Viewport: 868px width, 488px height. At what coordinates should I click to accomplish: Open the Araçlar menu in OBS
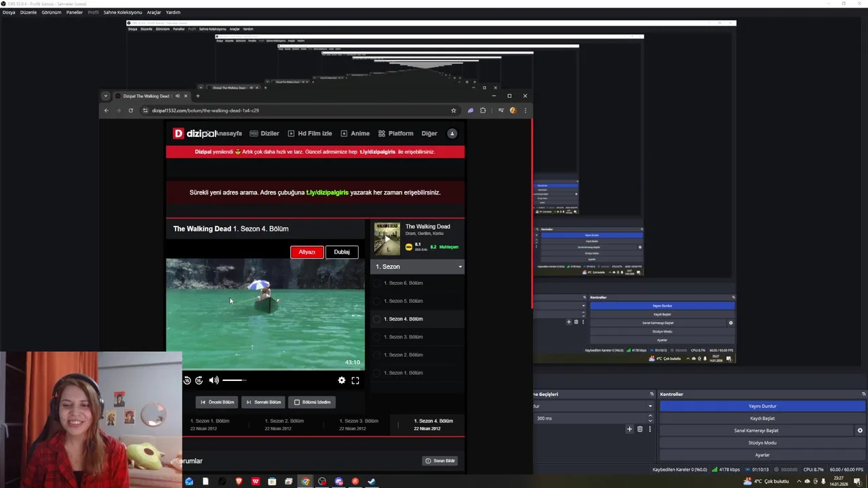click(x=154, y=12)
